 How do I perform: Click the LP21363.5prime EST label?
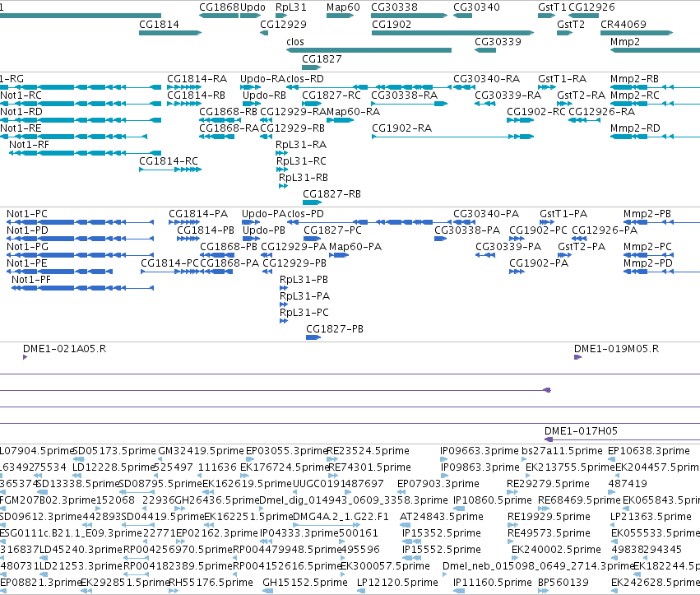pyautogui.click(x=651, y=517)
